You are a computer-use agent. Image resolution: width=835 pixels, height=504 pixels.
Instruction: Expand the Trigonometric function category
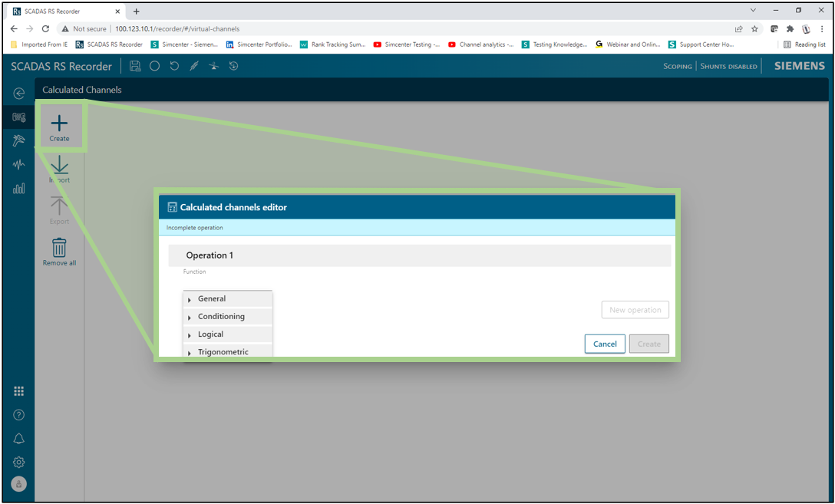coord(223,352)
